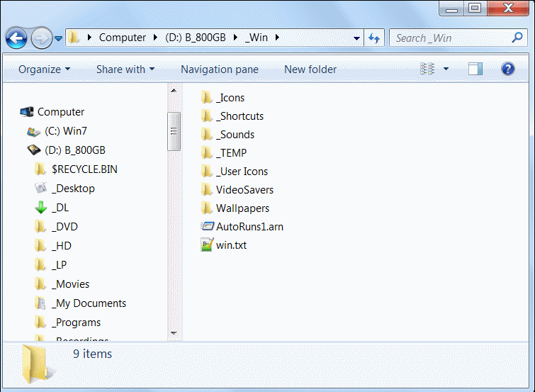Click scroll down arrow in navigation pane
This screenshot has width=535, height=392.
coord(174,333)
